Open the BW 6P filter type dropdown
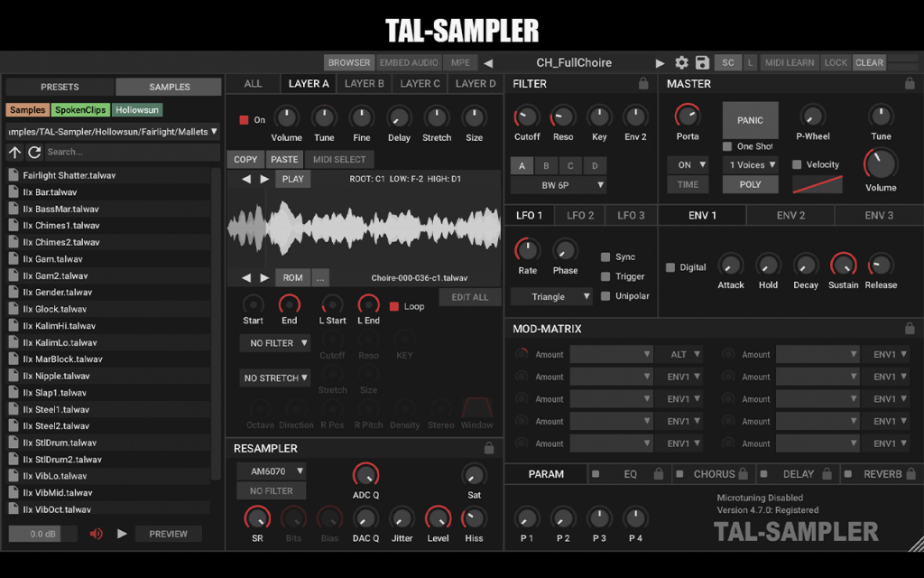This screenshot has width=924, height=578. (558, 185)
